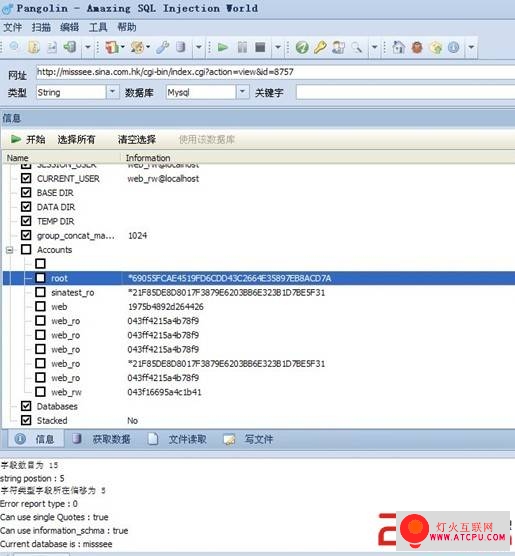Screen dimensions: 515x556
Task: Click the house home icon in toolbar
Action: pyautogui.click(x=399, y=47)
